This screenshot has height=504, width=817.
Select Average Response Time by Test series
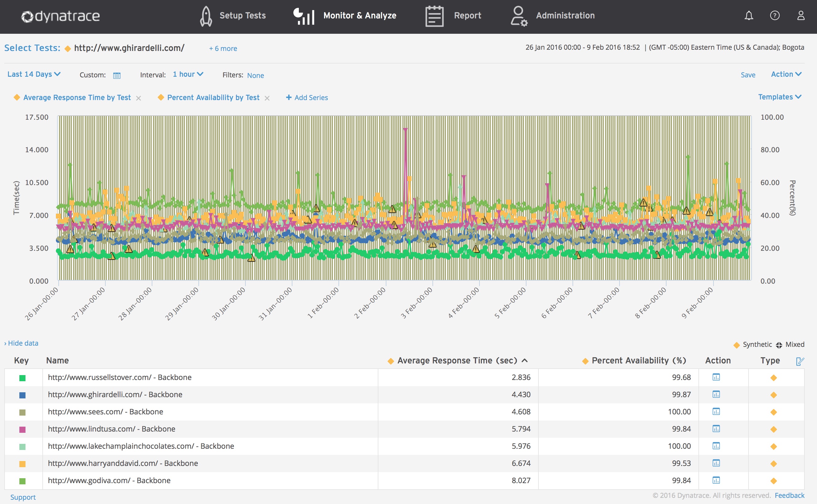[77, 97]
